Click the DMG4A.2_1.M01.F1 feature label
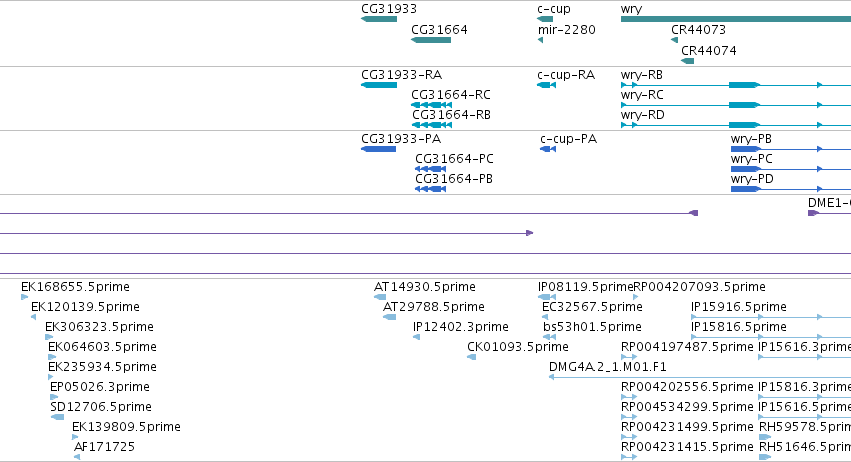 [x=607, y=367]
